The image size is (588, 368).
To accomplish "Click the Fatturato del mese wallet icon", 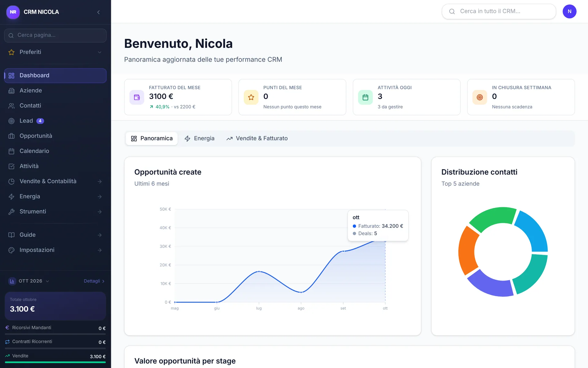I will tap(137, 97).
